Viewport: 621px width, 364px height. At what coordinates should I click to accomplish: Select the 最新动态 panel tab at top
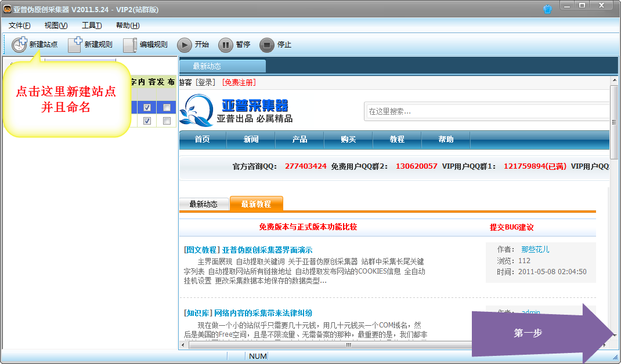[x=223, y=66]
